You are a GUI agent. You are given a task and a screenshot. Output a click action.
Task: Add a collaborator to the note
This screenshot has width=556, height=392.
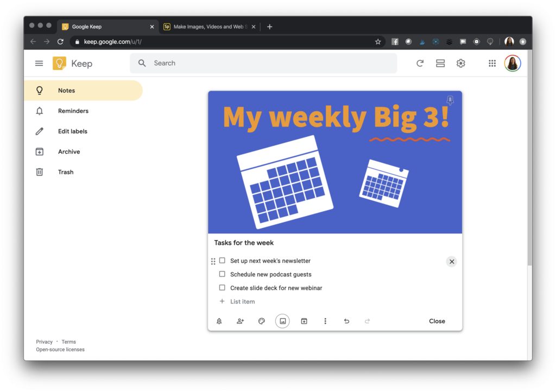(x=240, y=321)
